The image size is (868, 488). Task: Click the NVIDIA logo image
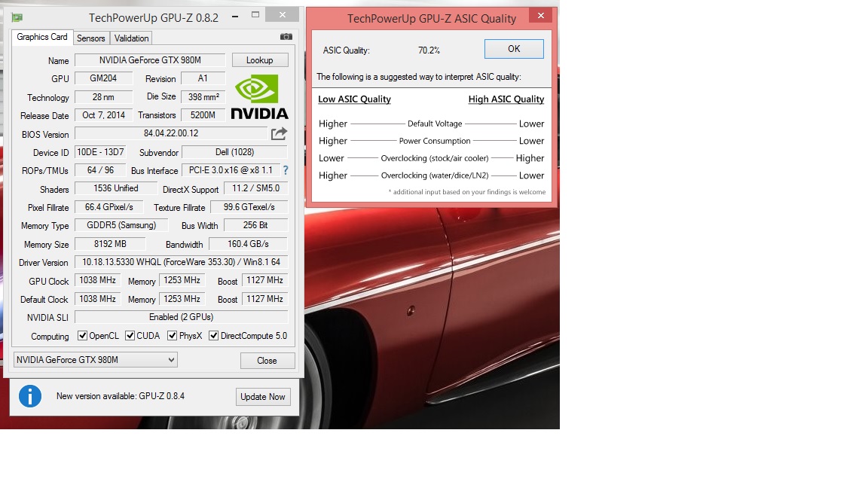coord(259,97)
